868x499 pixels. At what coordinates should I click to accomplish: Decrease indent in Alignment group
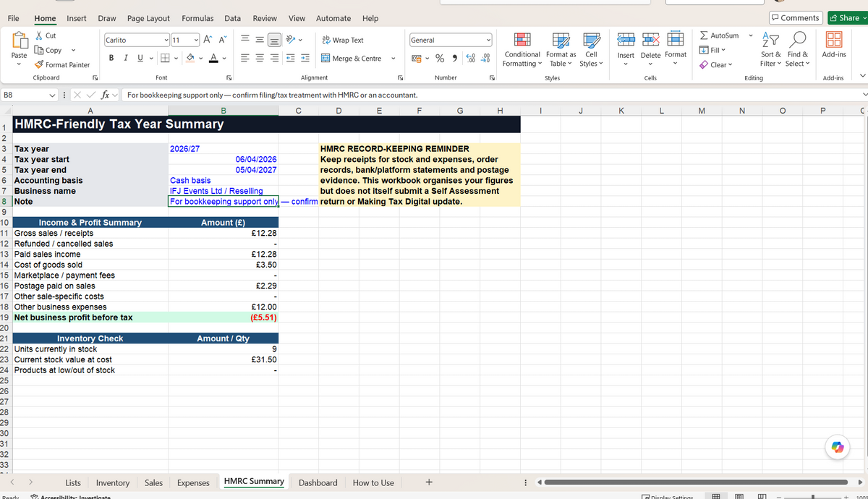290,59
